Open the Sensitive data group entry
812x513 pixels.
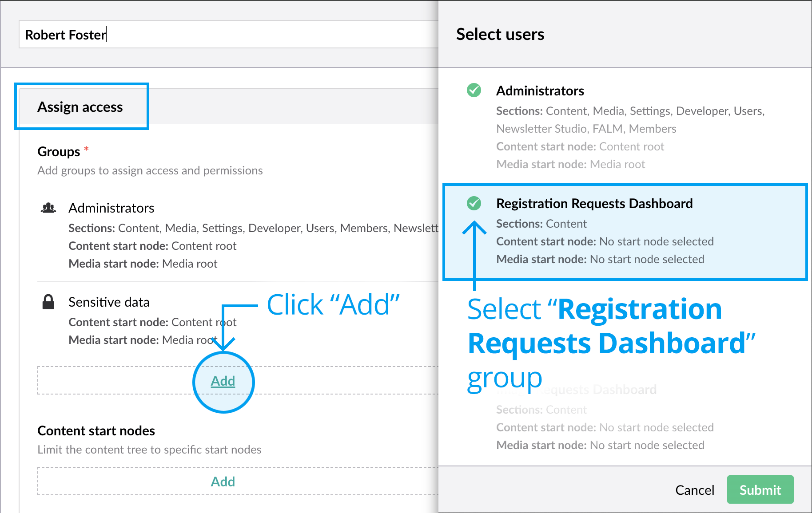click(x=109, y=302)
